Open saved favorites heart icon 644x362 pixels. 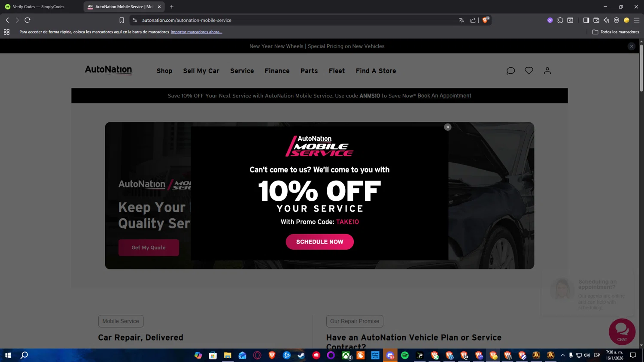click(x=529, y=71)
